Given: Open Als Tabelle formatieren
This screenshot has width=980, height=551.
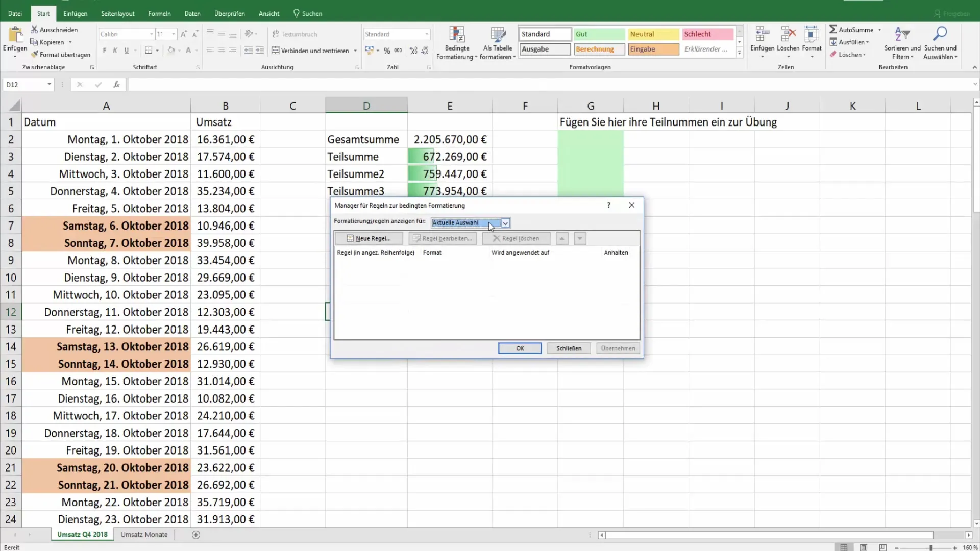Looking at the screenshot, I should point(498,43).
